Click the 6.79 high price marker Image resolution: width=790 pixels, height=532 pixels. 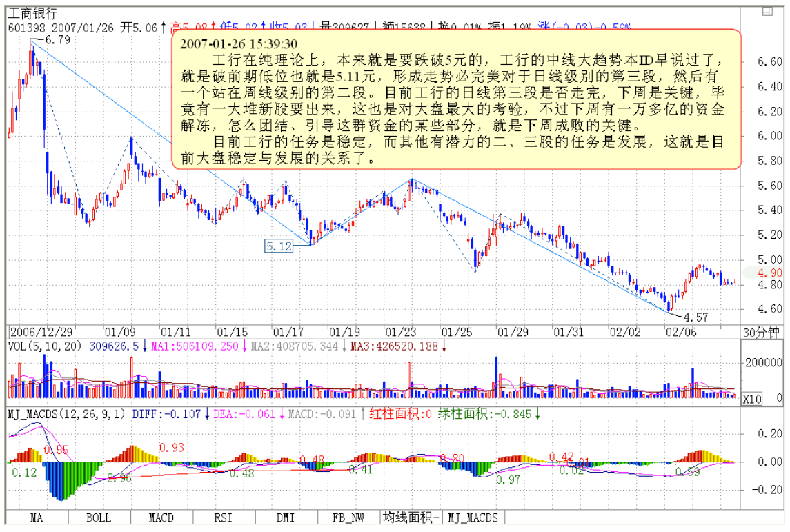pos(57,39)
